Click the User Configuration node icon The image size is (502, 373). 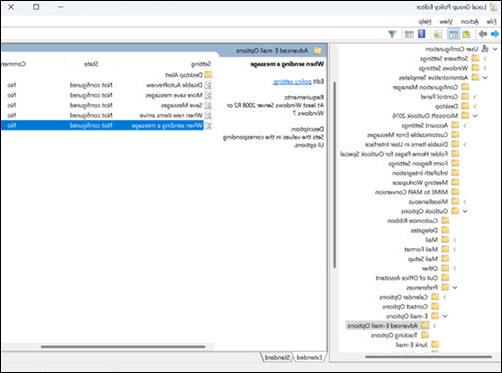485,49
